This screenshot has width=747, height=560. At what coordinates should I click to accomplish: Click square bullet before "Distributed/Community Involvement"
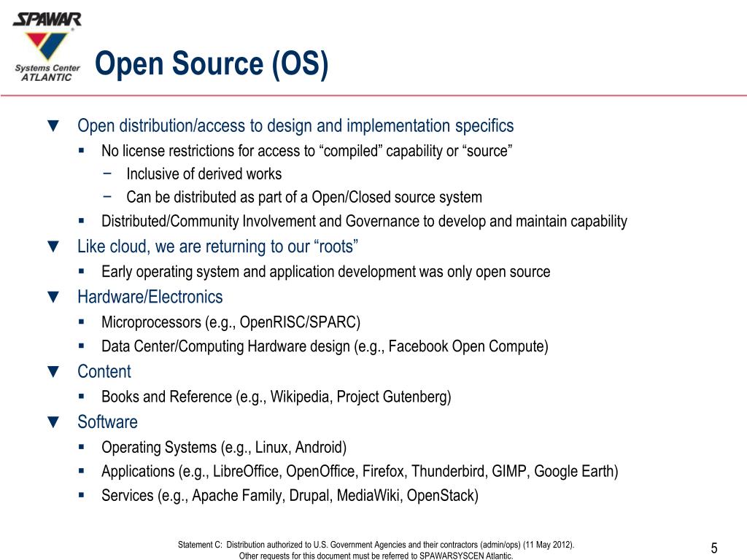point(82,221)
